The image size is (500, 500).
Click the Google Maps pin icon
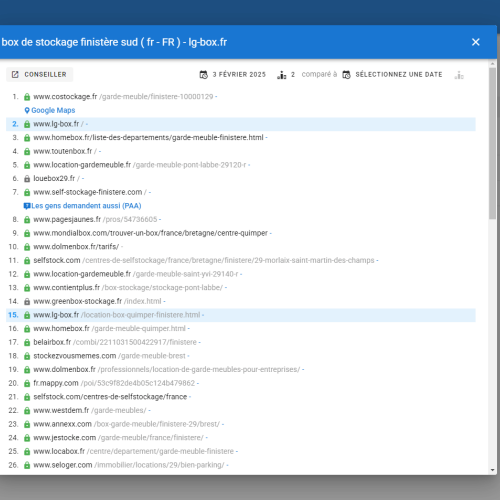pyautogui.click(x=27, y=110)
